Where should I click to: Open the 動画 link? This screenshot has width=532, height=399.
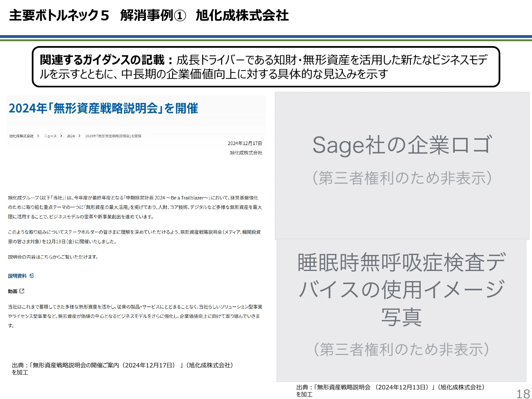tap(13, 291)
